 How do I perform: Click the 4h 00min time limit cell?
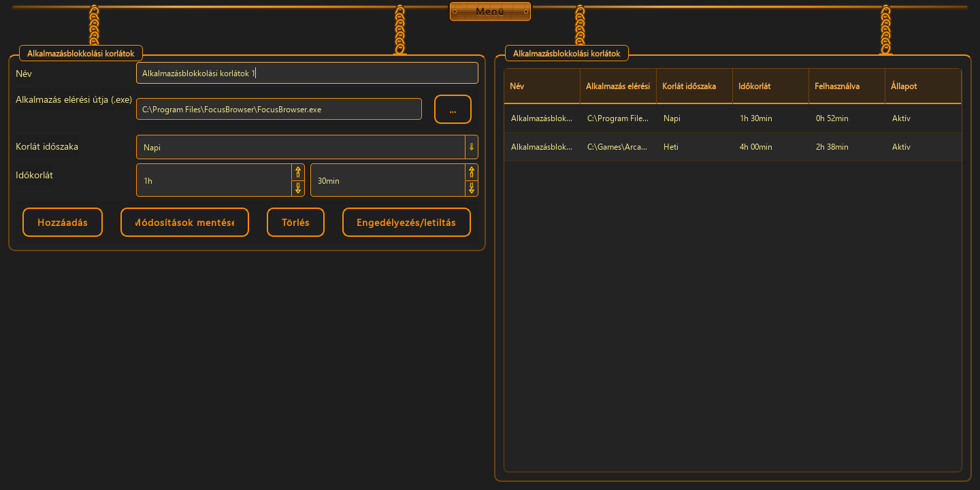coord(770,147)
